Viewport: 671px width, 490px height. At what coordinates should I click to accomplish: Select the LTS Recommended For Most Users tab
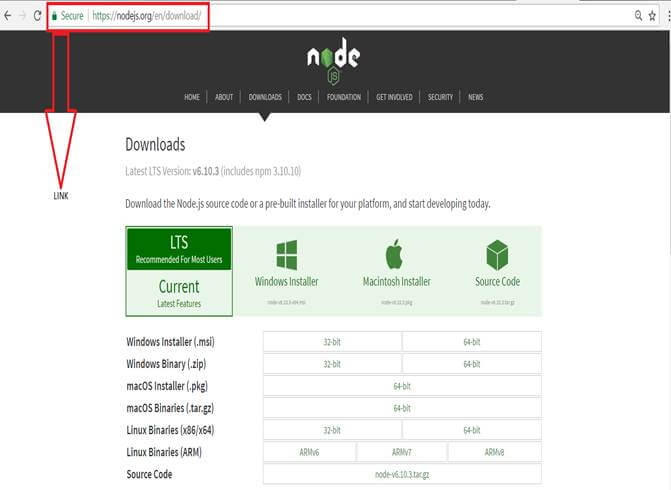[x=179, y=249]
